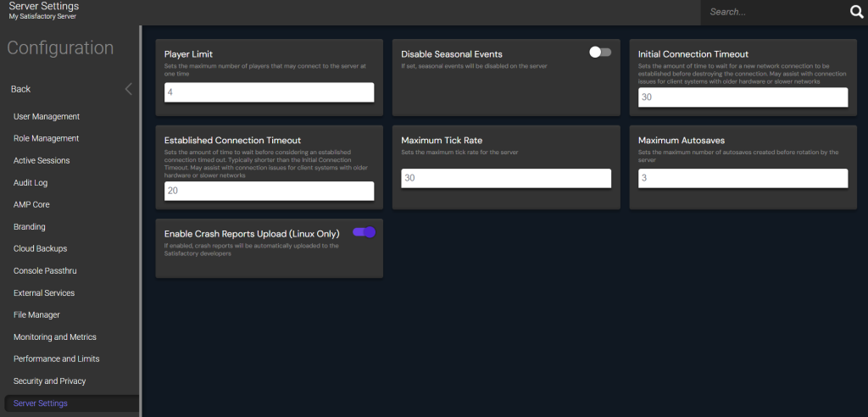
Task: Click the Initial Connection Timeout heading
Action: pyautogui.click(x=693, y=54)
